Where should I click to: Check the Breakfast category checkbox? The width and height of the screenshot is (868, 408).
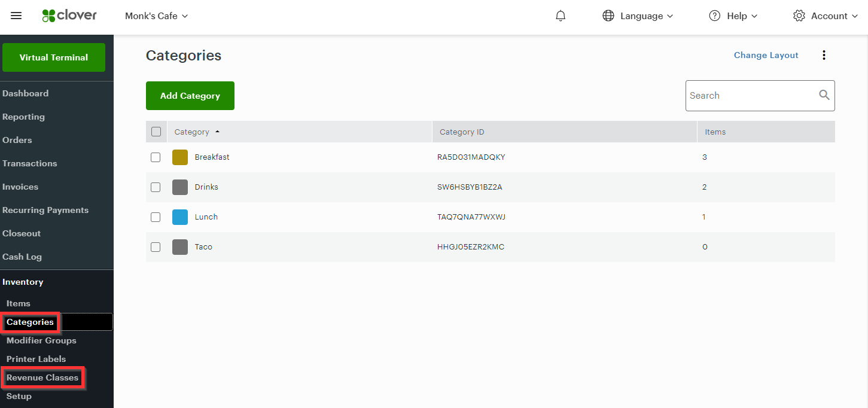[156, 157]
